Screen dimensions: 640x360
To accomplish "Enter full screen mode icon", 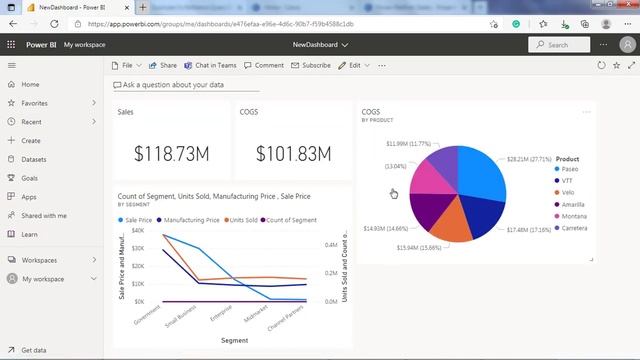I will tap(631, 65).
